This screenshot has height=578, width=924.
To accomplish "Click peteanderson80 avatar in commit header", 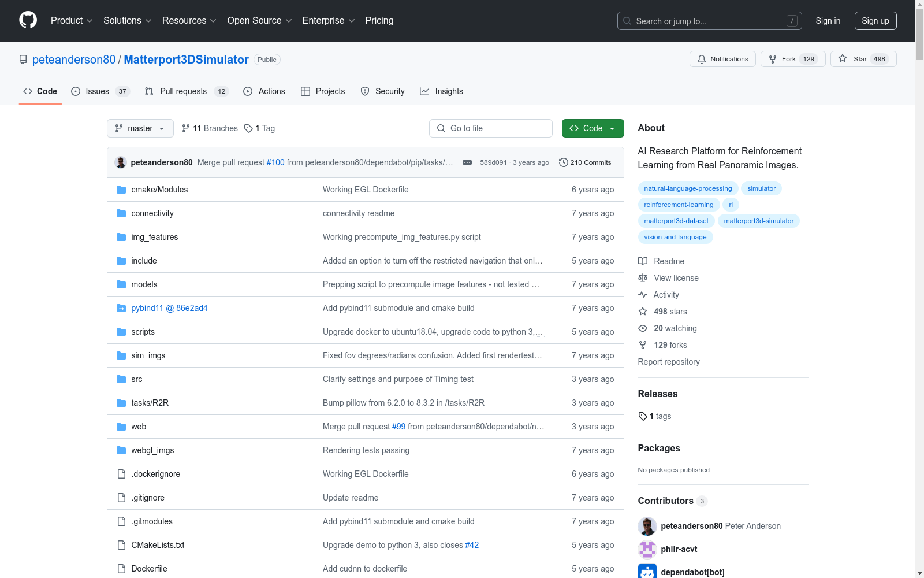I will [121, 162].
